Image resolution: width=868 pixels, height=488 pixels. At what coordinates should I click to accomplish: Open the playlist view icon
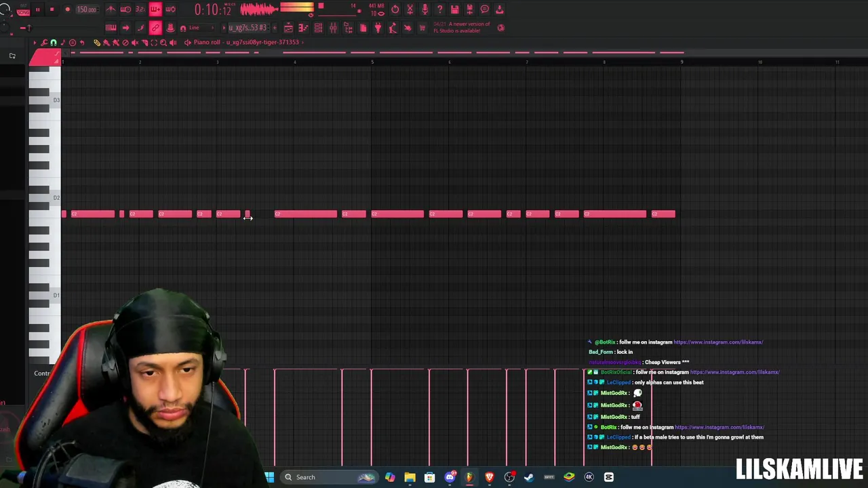[x=289, y=28]
